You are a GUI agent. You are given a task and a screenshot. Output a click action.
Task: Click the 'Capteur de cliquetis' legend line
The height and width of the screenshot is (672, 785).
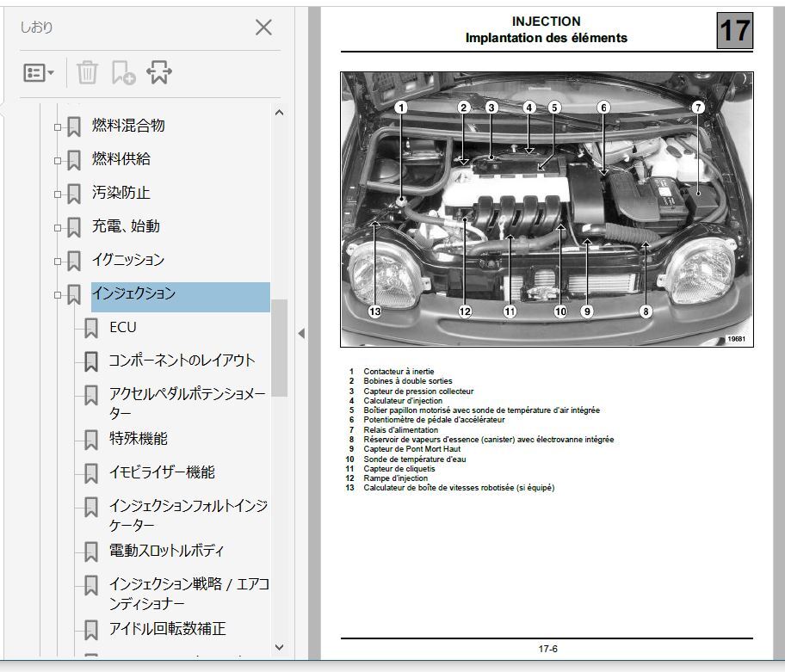tap(399, 468)
